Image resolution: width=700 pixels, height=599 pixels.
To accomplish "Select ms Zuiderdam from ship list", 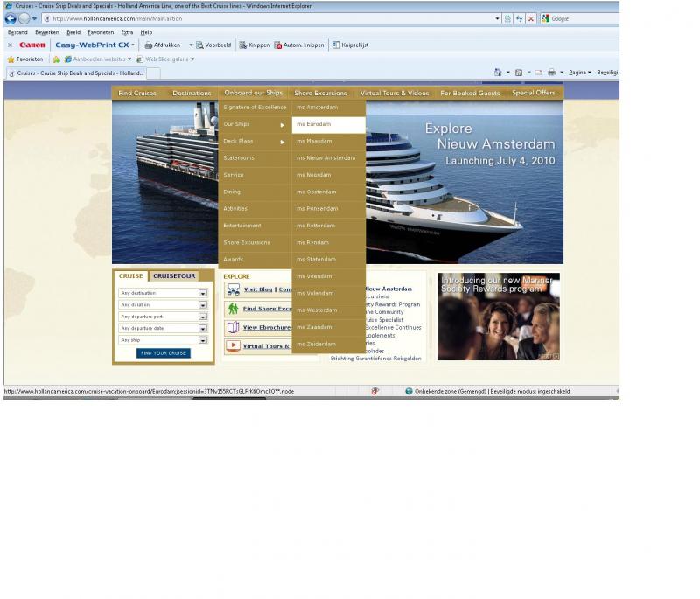I will 329,345.
